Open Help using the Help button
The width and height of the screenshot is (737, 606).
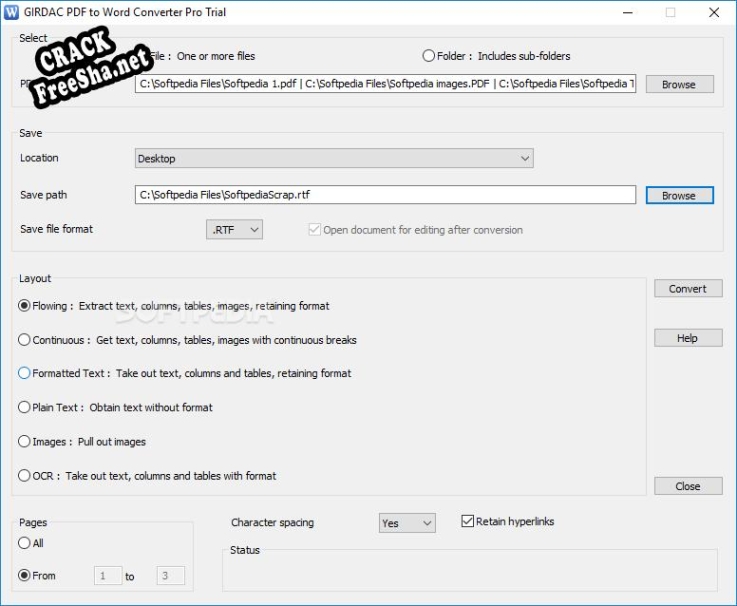click(687, 338)
